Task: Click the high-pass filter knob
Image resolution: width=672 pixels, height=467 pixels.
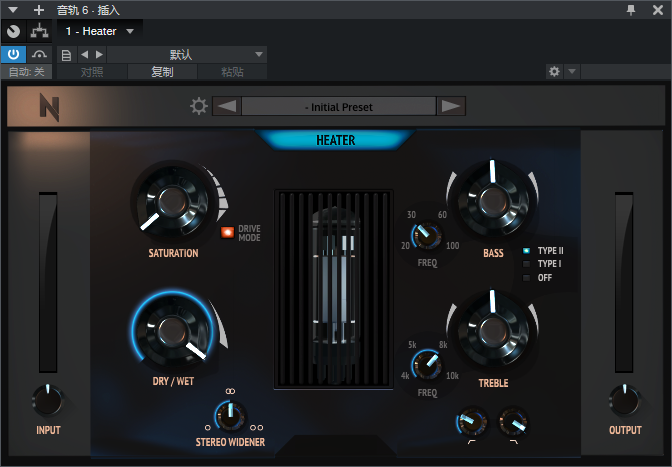Action: tap(471, 422)
